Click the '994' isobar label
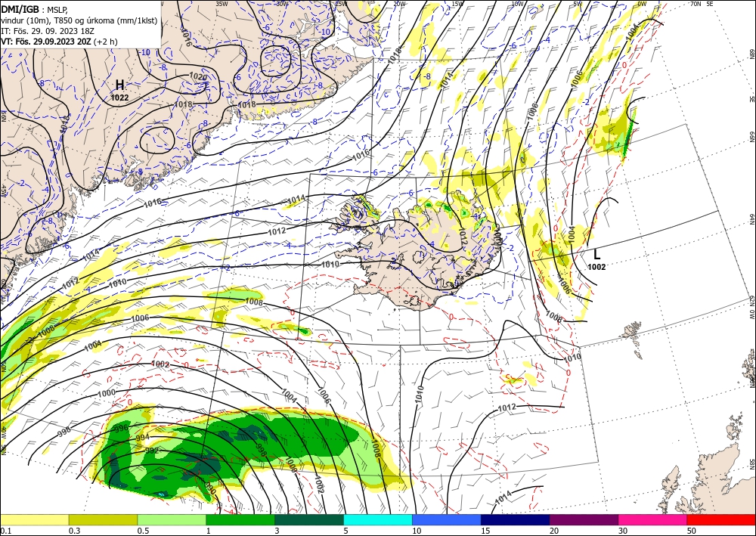The image size is (756, 536). (143, 438)
